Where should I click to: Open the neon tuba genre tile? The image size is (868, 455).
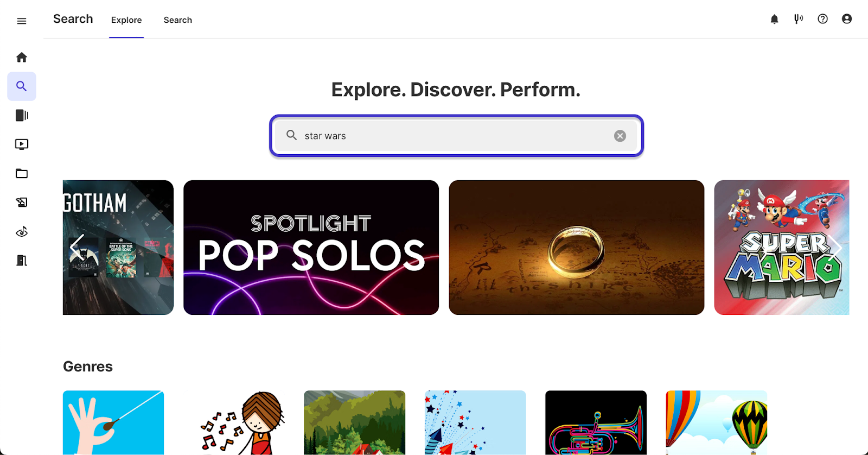tap(596, 422)
